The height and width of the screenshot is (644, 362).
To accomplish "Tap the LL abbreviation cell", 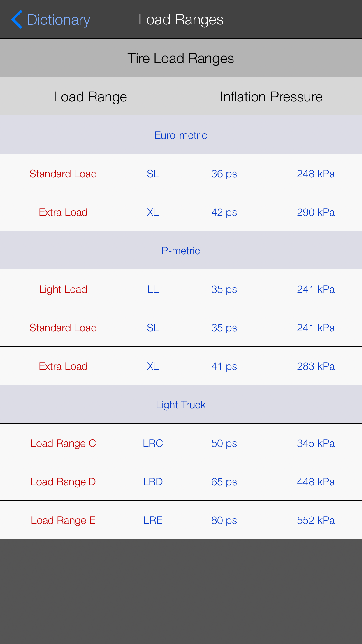I will click(x=152, y=289).
